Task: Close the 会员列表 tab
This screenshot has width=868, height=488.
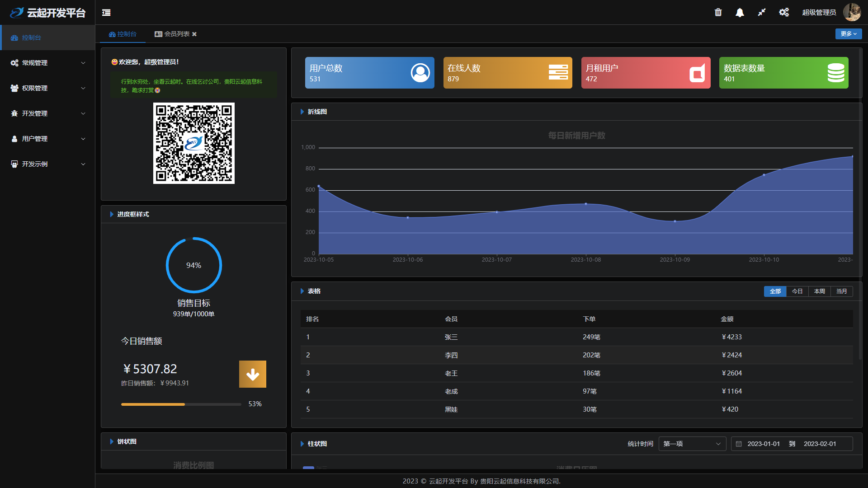Action: click(x=194, y=34)
